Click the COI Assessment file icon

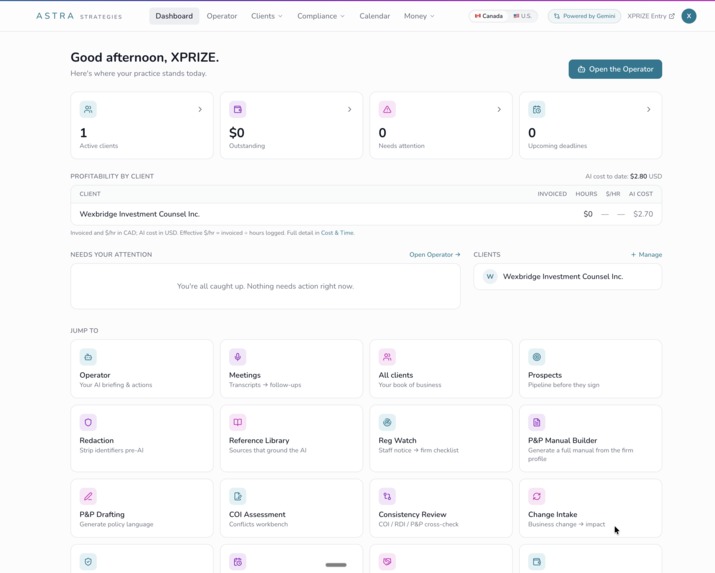coord(238,496)
